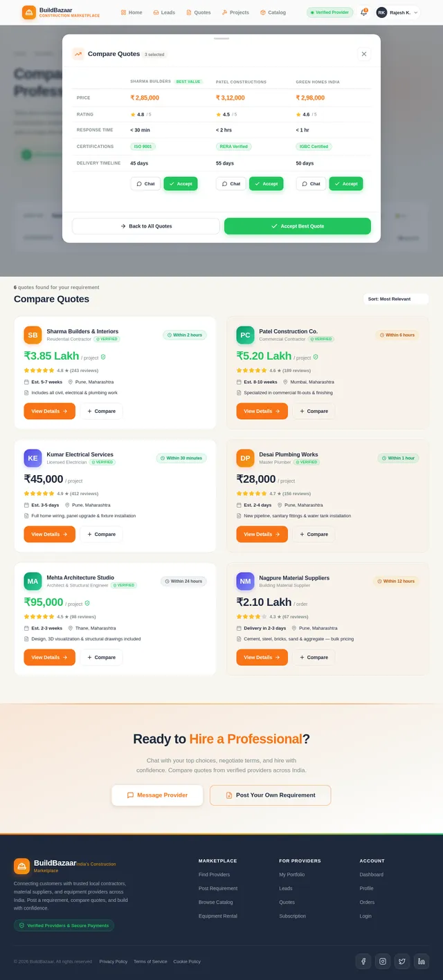Open the Sort: Most Relevant dropdown
The image size is (443, 980).
tap(396, 299)
